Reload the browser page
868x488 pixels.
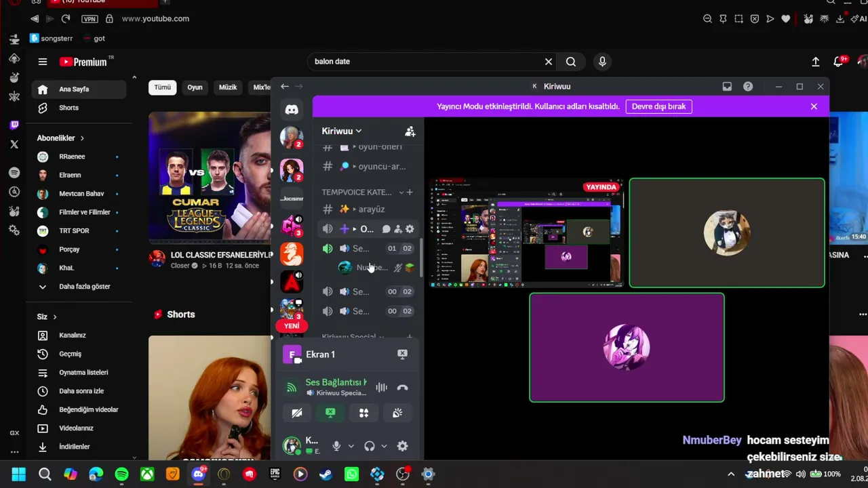[x=66, y=18]
